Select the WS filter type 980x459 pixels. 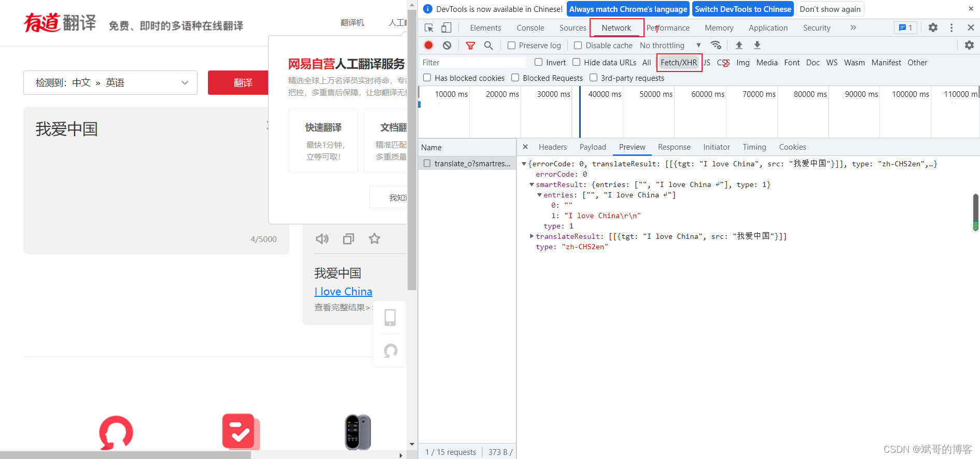(x=832, y=63)
